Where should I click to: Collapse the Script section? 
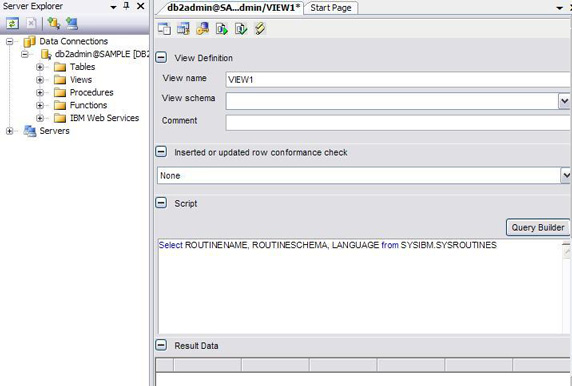[x=161, y=203]
